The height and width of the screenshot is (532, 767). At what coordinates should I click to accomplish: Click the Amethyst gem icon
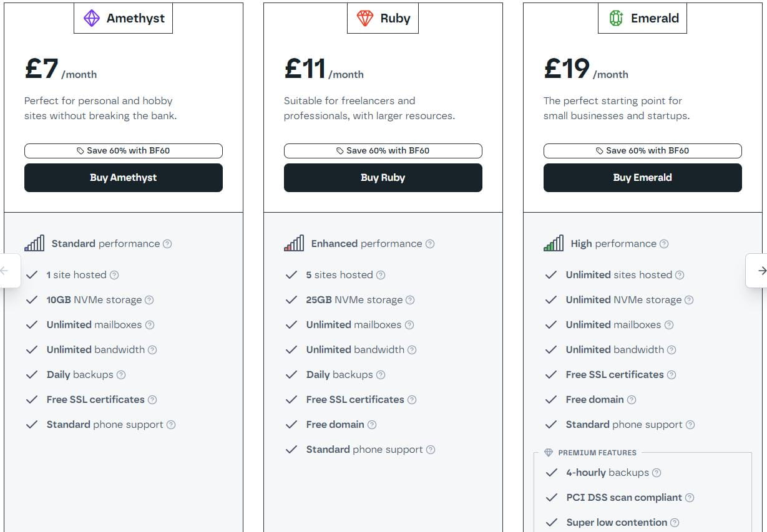coord(92,18)
